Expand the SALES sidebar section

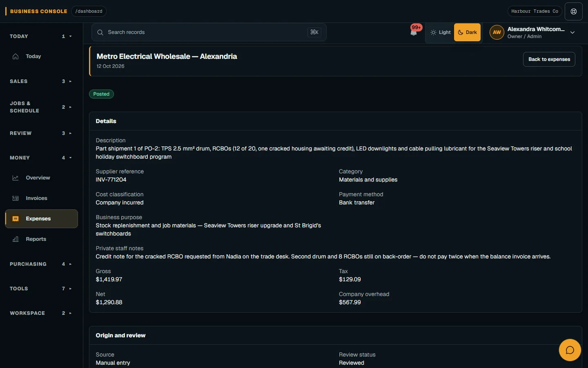(x=41, y=81)
